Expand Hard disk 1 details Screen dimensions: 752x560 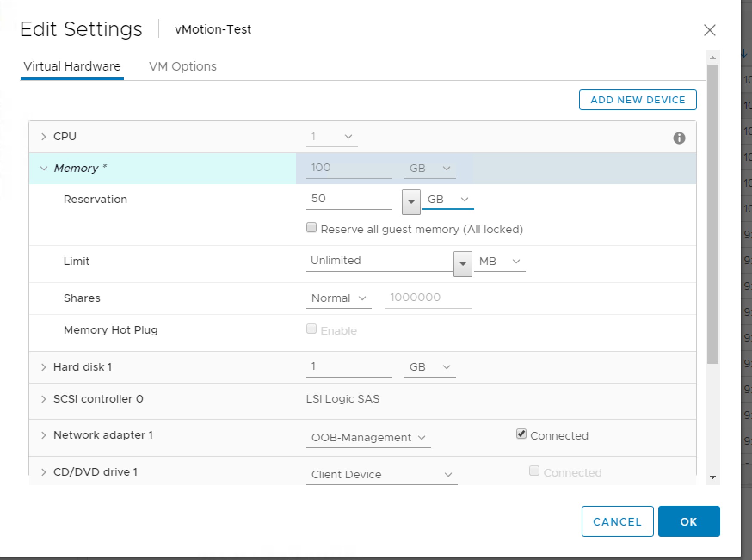[43, 367]
